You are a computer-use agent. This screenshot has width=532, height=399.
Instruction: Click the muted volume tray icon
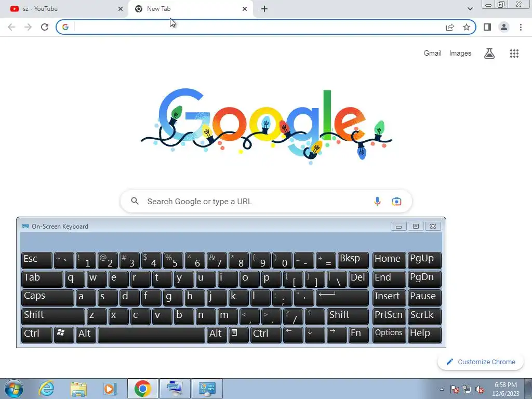point(480,390)
